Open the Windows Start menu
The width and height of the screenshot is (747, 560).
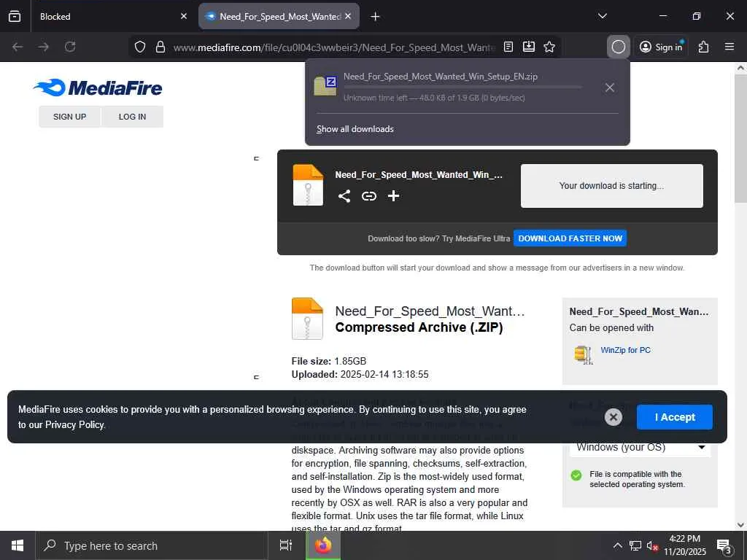click(18, 545)
